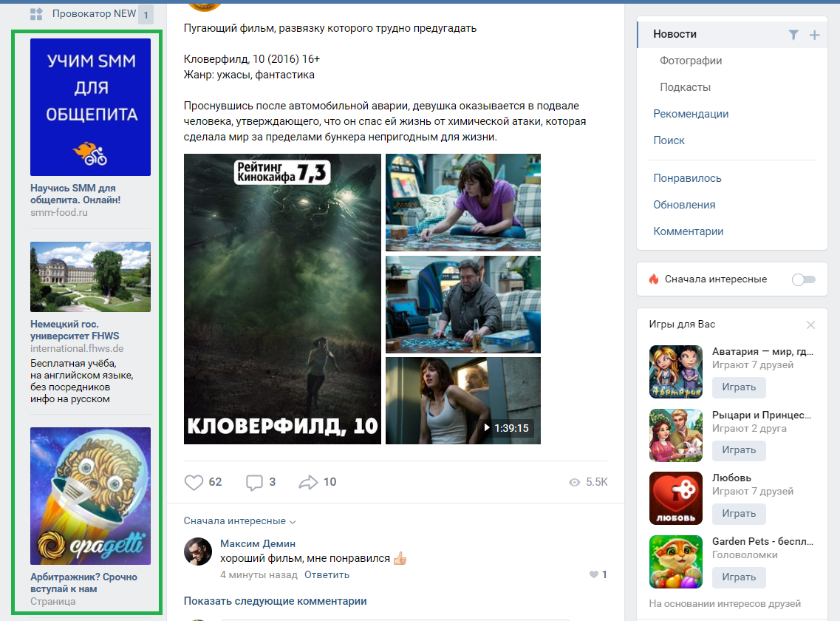Open the Кловерфилд, 10 poster image
Viewport: 840px width, 621px height.
coord(282,299)
